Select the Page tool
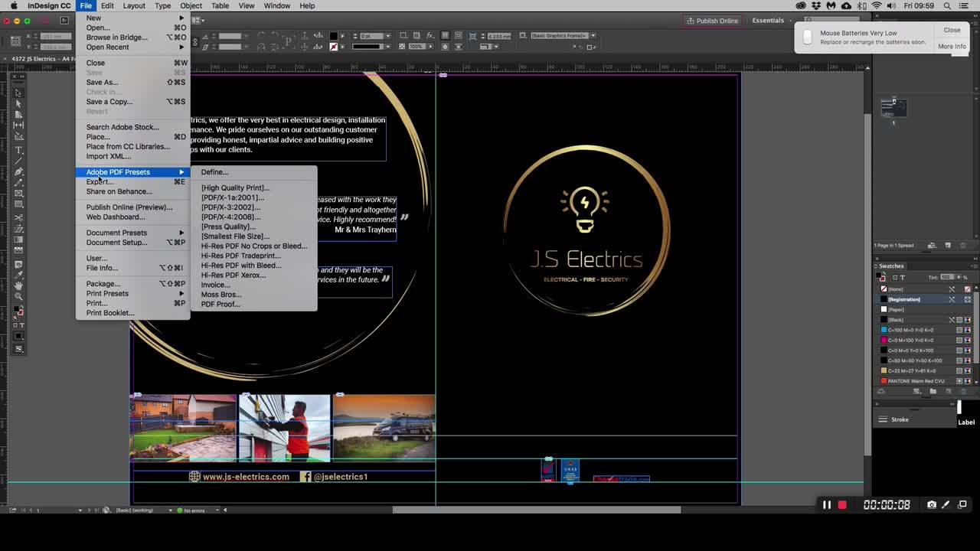The image size is (980, 551). click(x=19, y=115)
